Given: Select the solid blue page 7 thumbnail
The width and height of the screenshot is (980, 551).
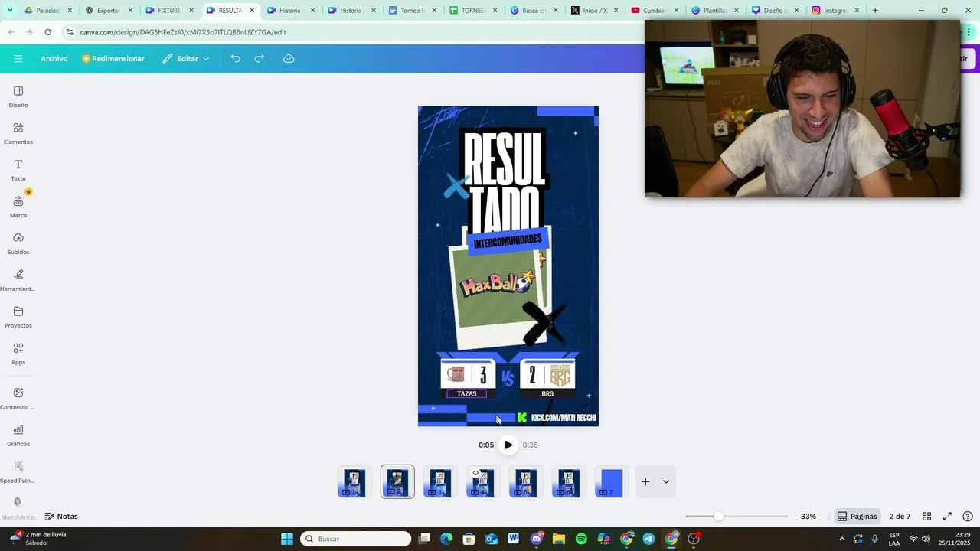Looking at the screenshot, I should click(612, 482).
